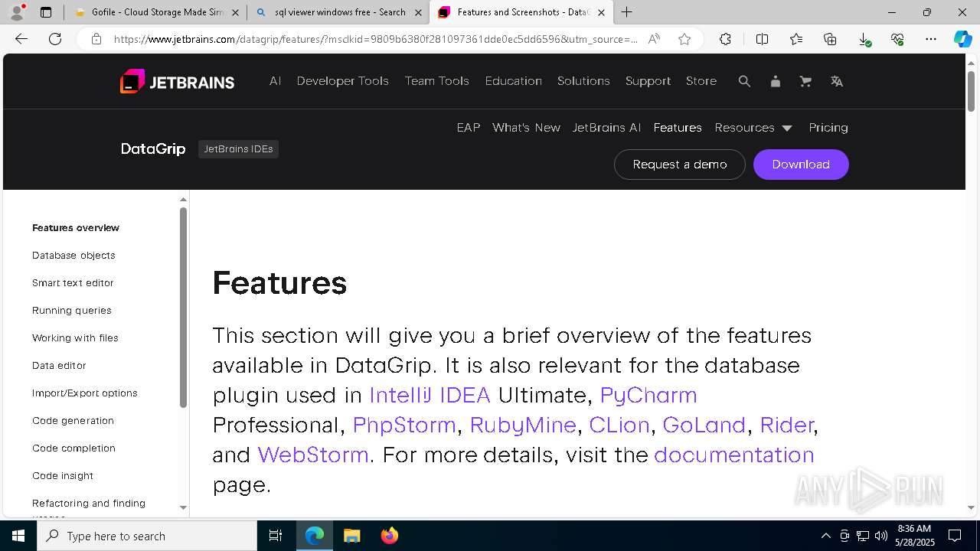
Task: Close the Features and Screenshots tab
Action: (601, 12)
